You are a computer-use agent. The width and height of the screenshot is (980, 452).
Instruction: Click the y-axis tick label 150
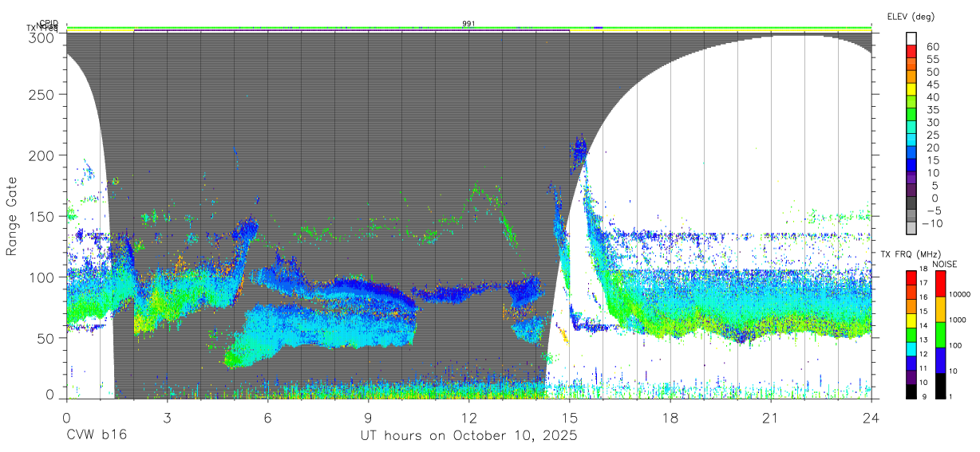click(x=42, y=216)
